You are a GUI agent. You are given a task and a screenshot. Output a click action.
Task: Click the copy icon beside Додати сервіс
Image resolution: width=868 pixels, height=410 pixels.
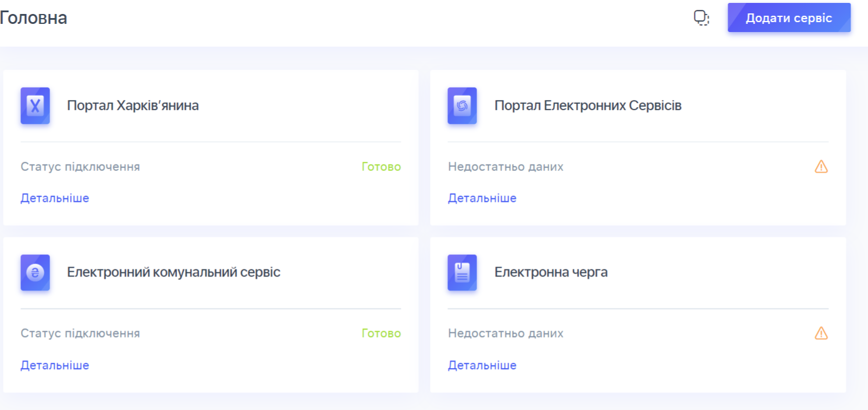(701, 17)
